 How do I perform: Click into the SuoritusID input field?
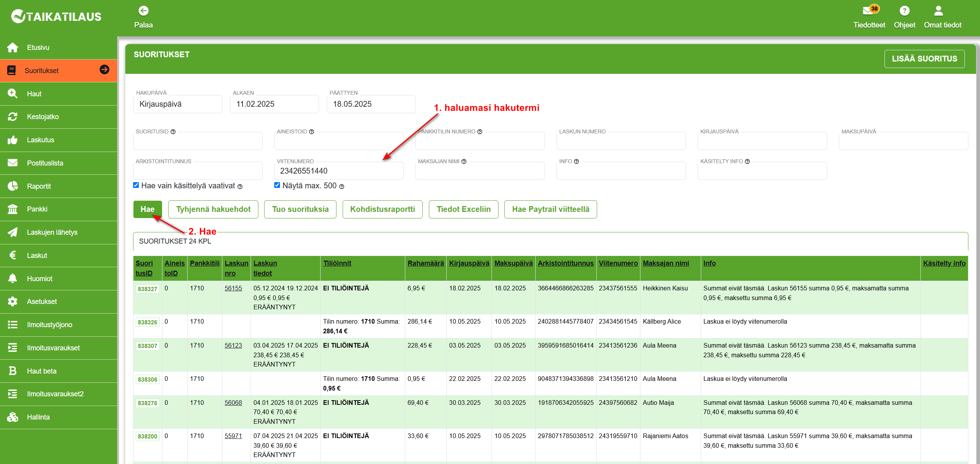coord(198,141)
